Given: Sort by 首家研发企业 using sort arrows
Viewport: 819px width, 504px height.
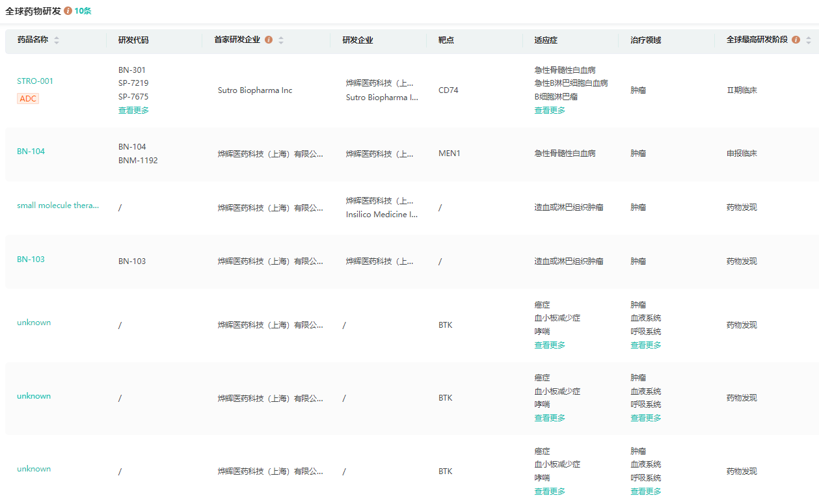Looking at the screenshot, I should coord(281,40).
